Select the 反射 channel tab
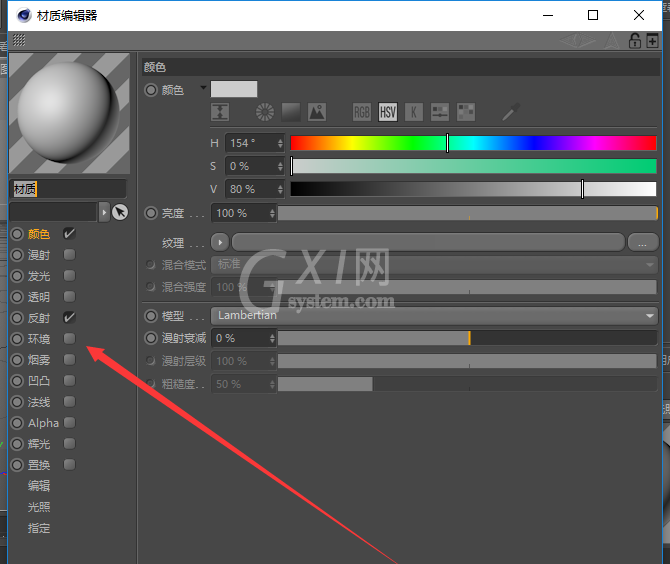Screen dimensions: 670x564 39,318
